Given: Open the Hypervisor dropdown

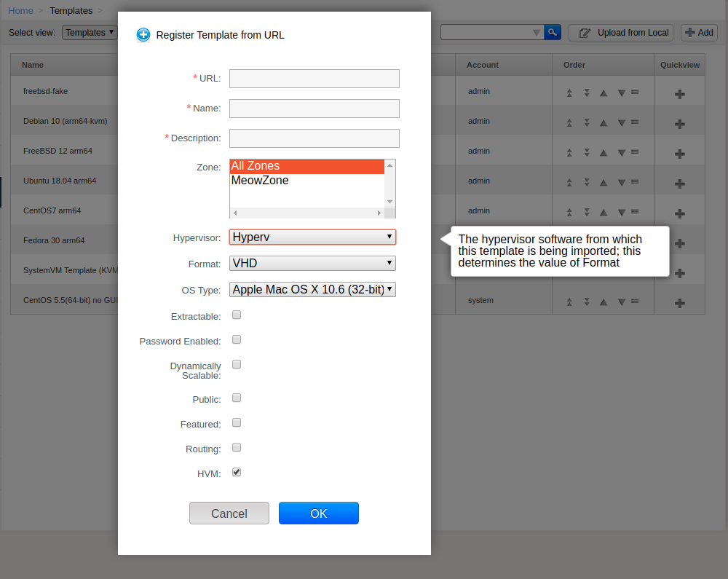Looking at the screenshot, I should click(312, 237).
